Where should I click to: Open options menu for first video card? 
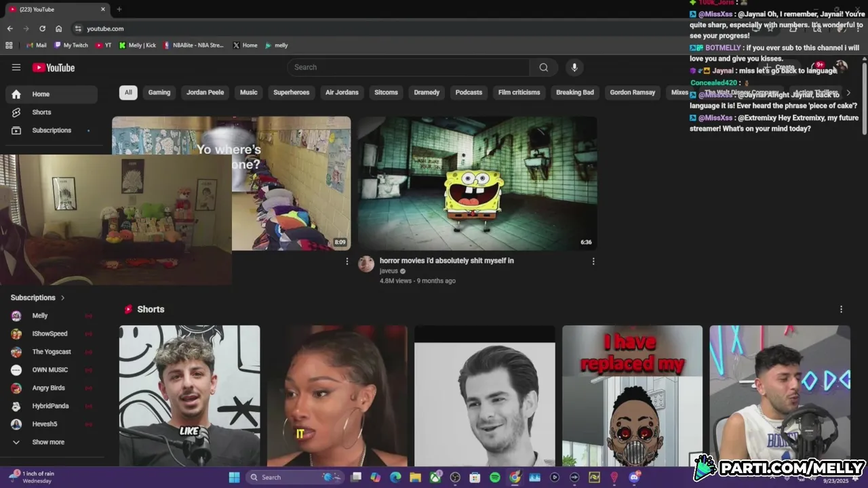click(347, 261)
